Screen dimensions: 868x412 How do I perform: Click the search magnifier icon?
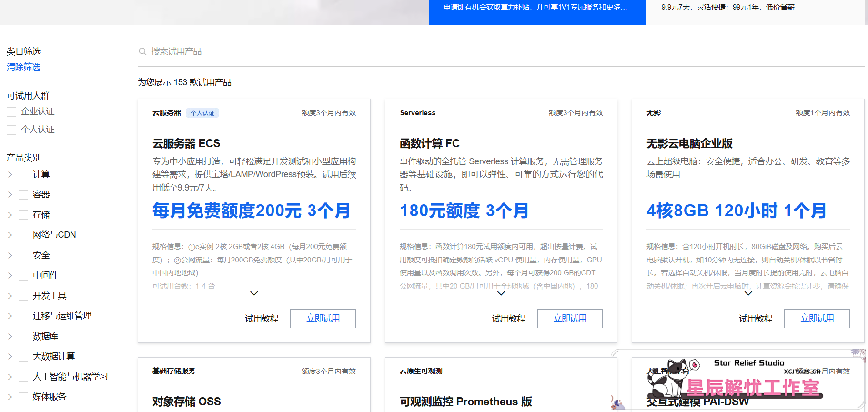142,51
